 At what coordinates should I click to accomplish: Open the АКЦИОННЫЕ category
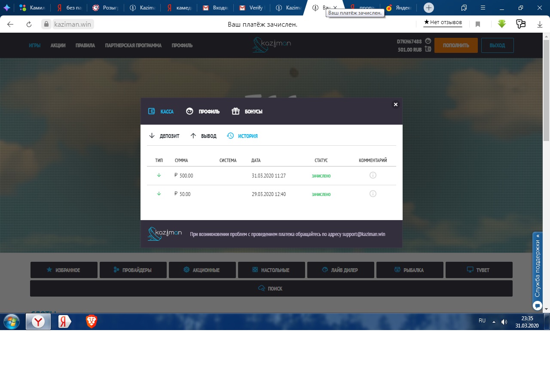pyautogui.click(x=202, y=270)
